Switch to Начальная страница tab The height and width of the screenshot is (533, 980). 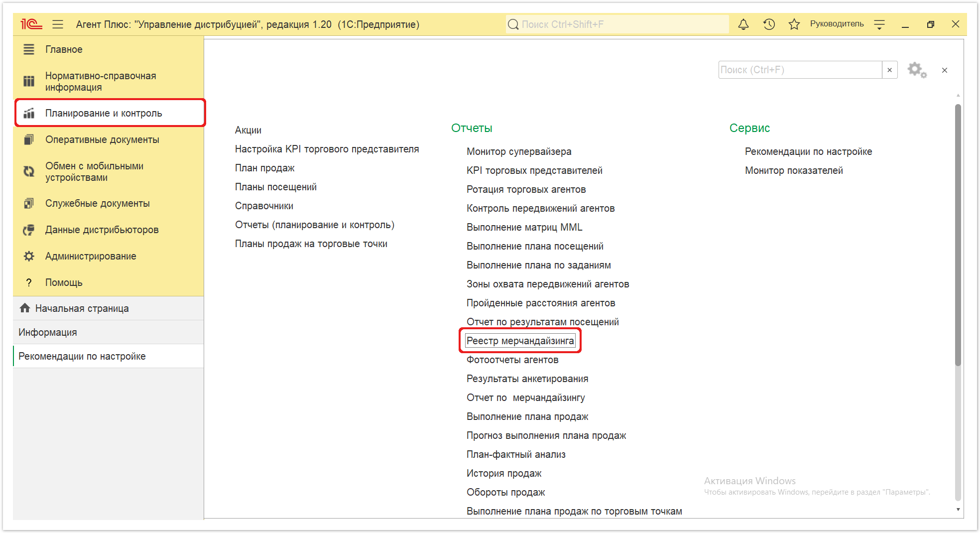coord(108,308)
